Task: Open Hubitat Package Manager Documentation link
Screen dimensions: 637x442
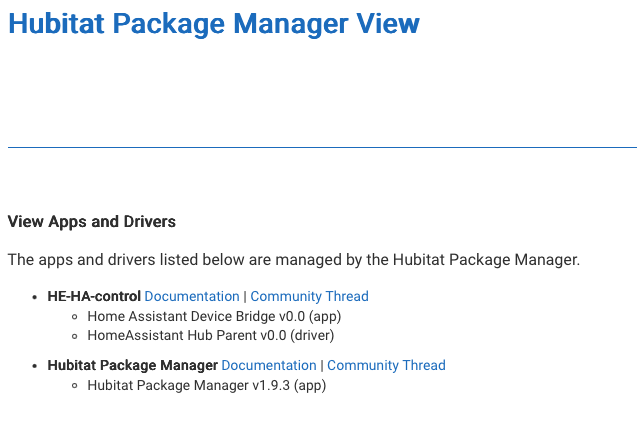Action: point(269,365)
